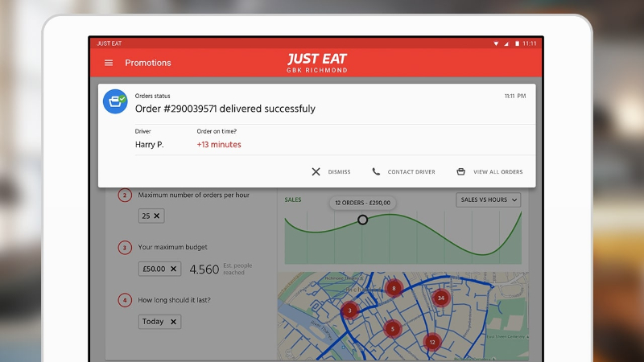Click map cluster marker 8
The width and height of the screenshot is (644, 362).
click(394, 288)
